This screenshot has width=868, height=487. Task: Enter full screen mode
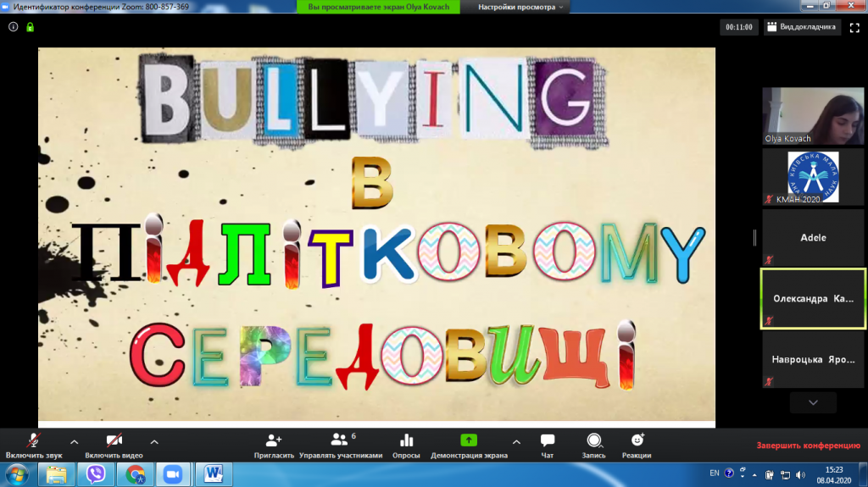[854, 27]
